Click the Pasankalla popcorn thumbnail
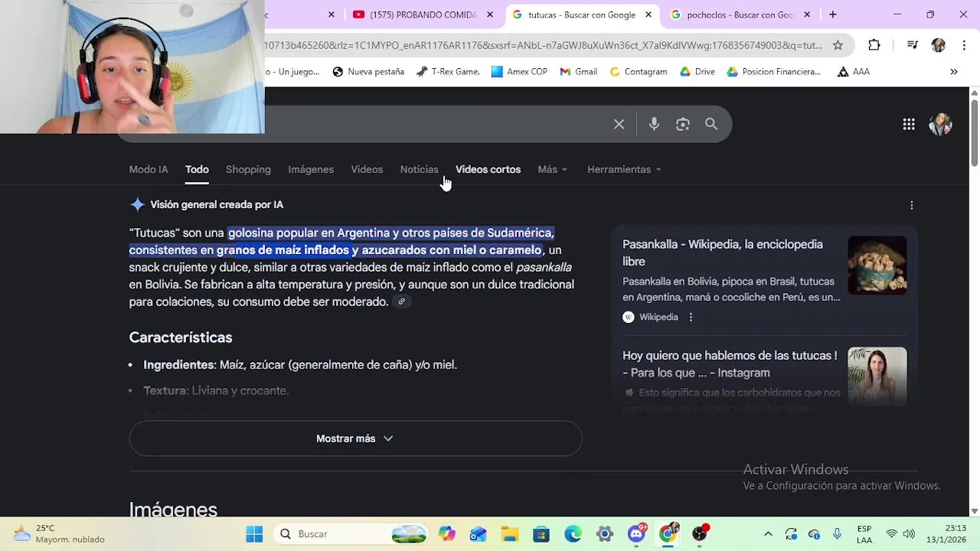Image resolution: width=980 pixels, height=551 pixels. [877, 266]
